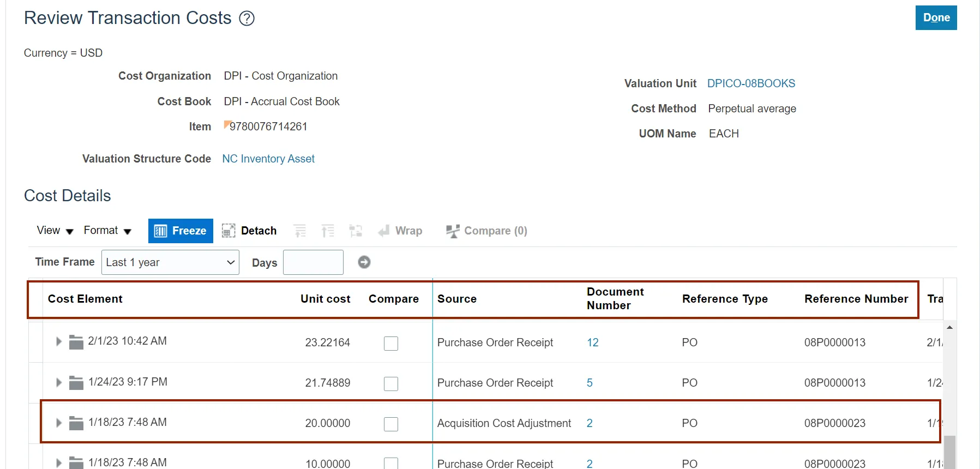This screenshot has width=980, height=469.
Task: Detach the Cost Details table
Action: 249,231
